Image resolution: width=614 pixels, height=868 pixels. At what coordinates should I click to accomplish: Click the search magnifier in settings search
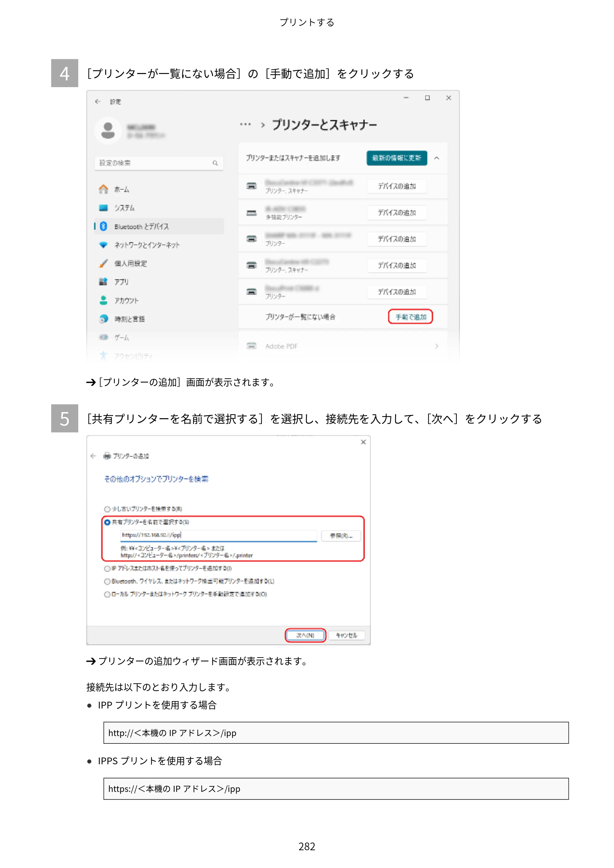pyautogui.click(x=215, y=163)
